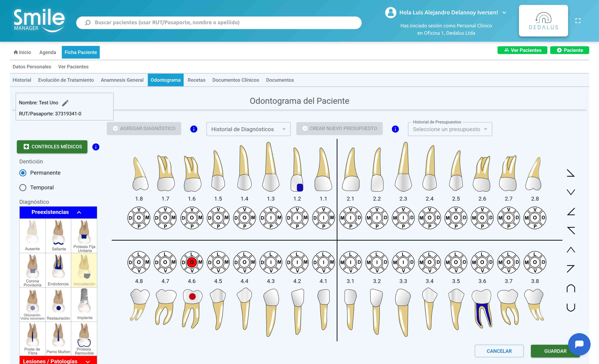This screenshot has height=364, width=599.
Task: Open the Historial de Diagnósticos dropdown
Action: pos(248,129)
